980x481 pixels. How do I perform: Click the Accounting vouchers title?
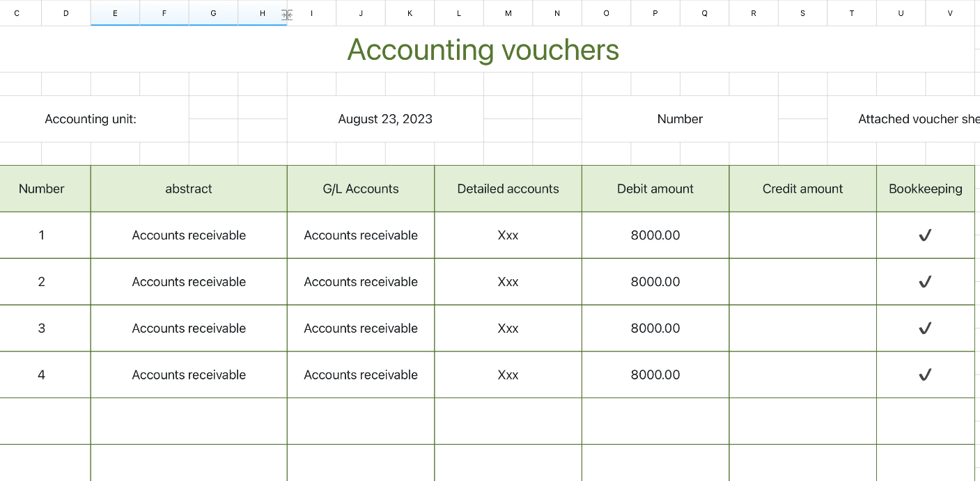tap(483, 49)
